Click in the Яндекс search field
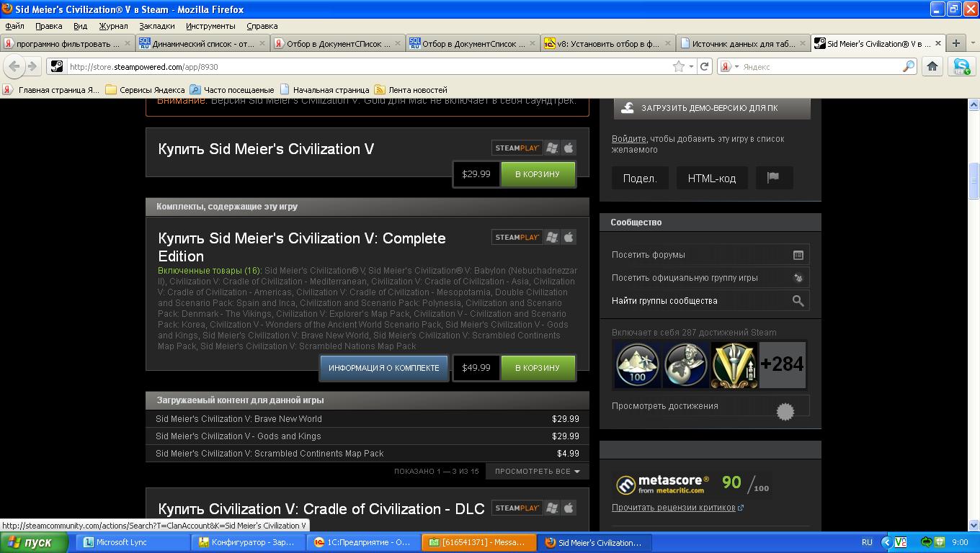This screenshot has height=553, width=980. point(821,66)
